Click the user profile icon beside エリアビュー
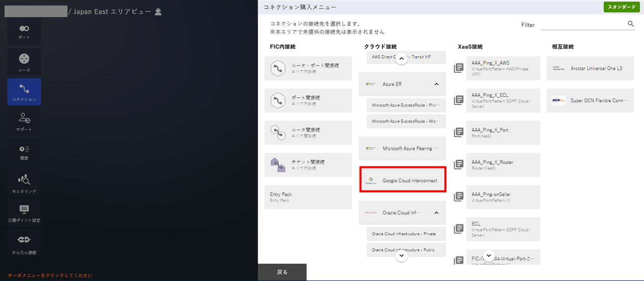Viewport: 644px width, 281px height. point(158,12)
